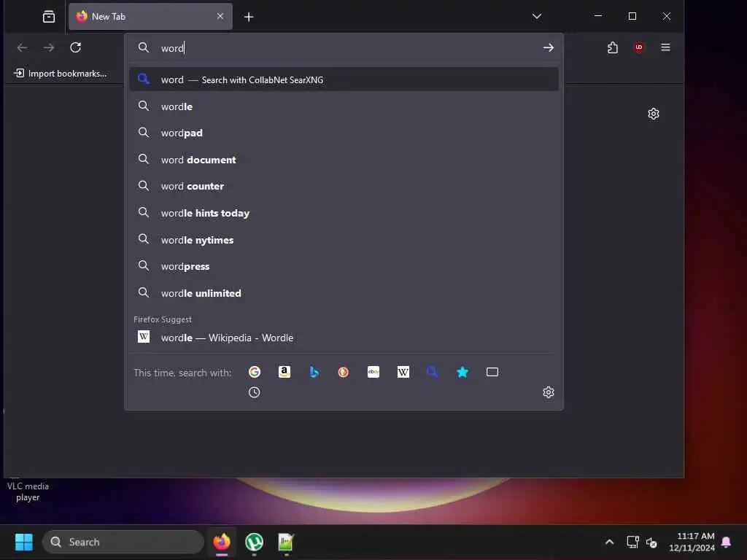Select the 'wordle' suggestion

344,106
